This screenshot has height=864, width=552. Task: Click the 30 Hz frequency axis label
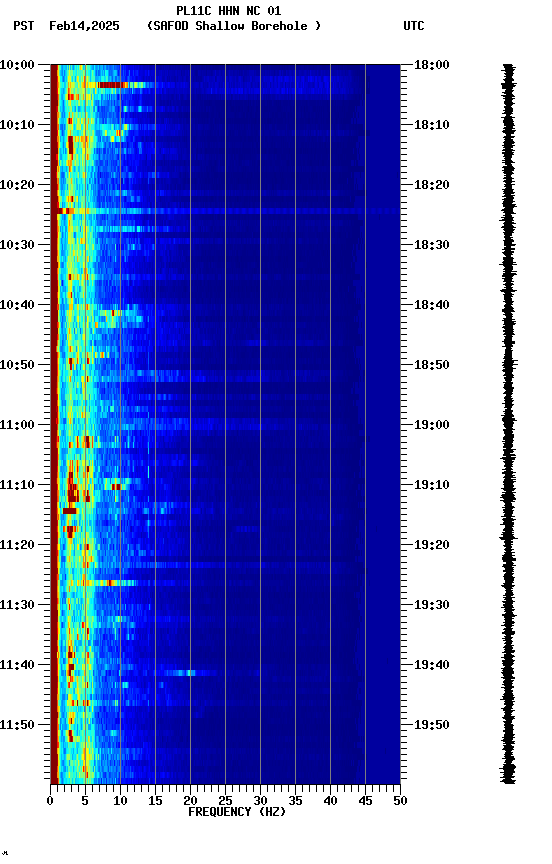tap(260, 802)
